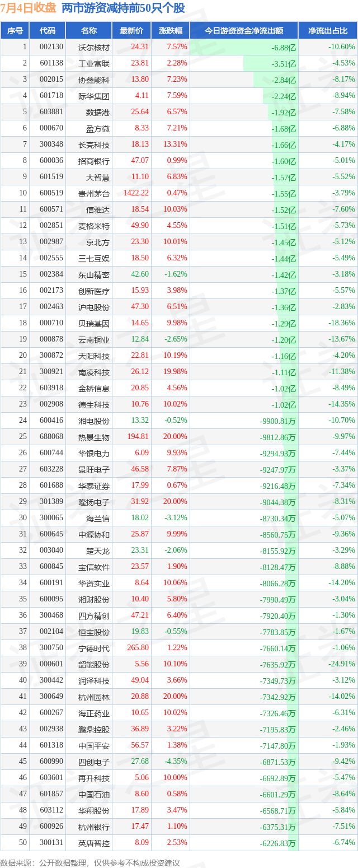The height and width of the screenshot is (868, 358).
Task: Select stock name 天阳科技
Action: click(94, 356)
